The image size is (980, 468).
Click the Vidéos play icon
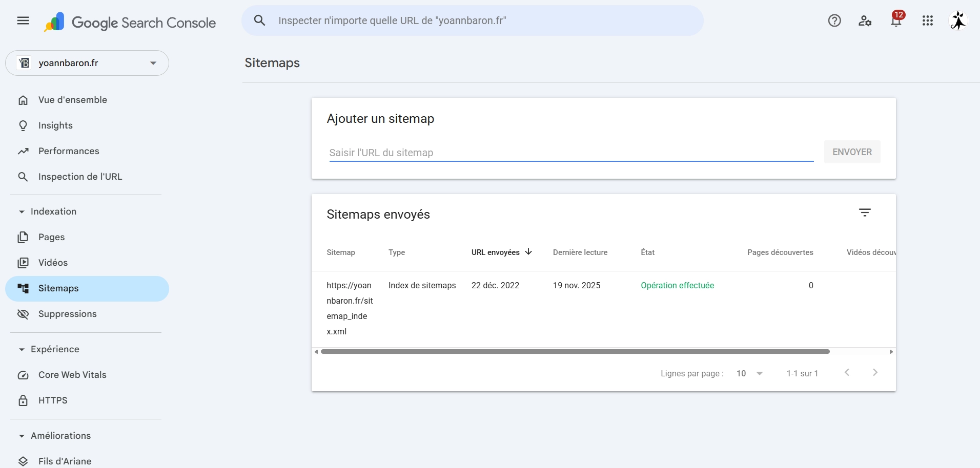pos(23,263)
